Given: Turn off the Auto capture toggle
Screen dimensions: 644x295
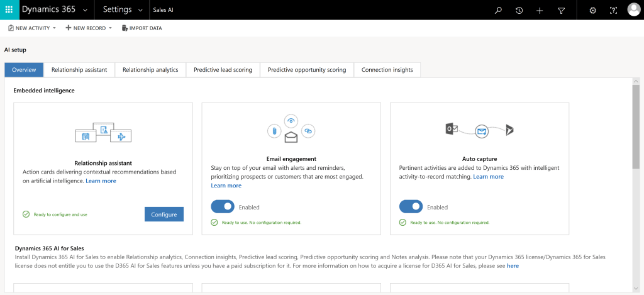Looking at the screenshot, I should coord(411,207).
